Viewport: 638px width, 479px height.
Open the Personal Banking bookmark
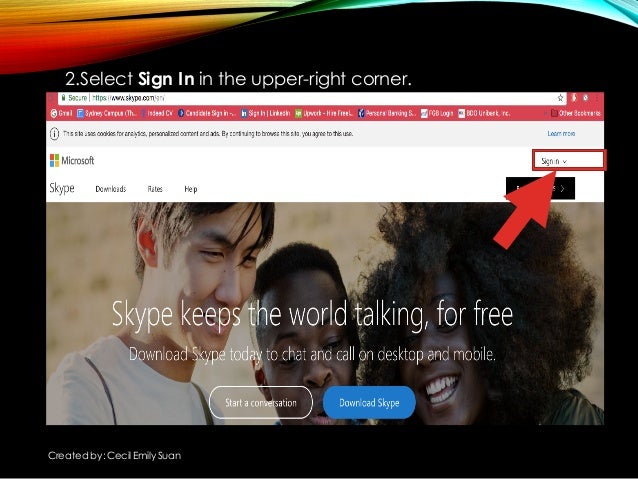point(387,113)
